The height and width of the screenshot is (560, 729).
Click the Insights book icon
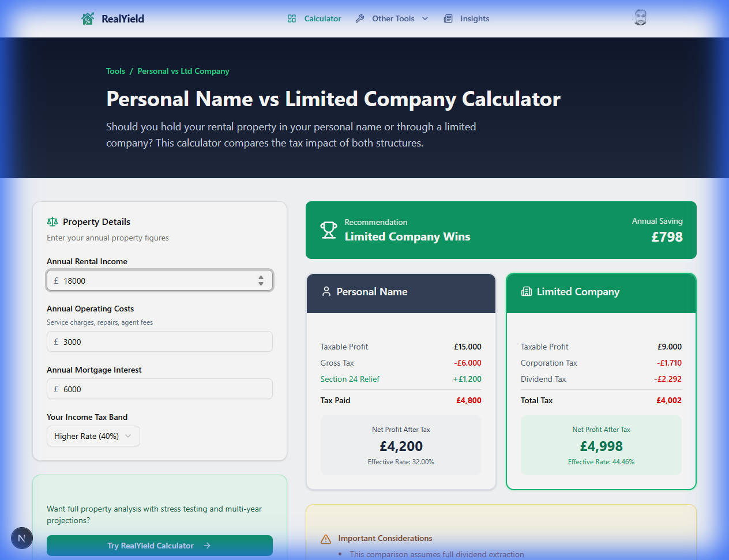click(x=448, y=18)
